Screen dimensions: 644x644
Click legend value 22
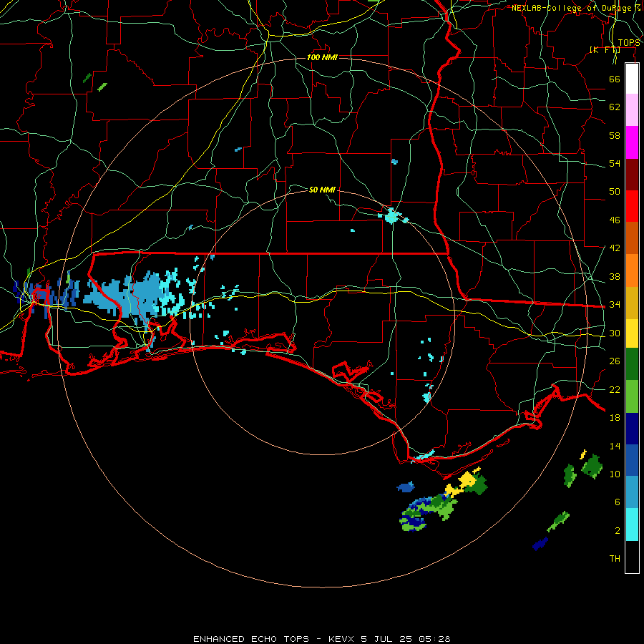[615, 389]
